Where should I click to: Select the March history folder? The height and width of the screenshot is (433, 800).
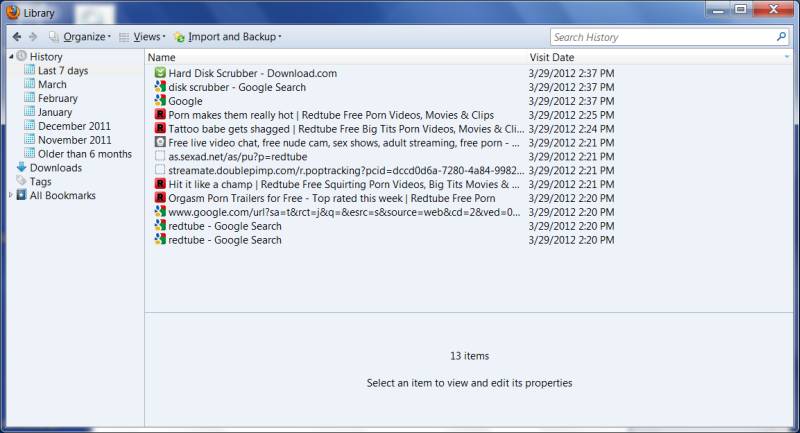(x=52, y=84)
